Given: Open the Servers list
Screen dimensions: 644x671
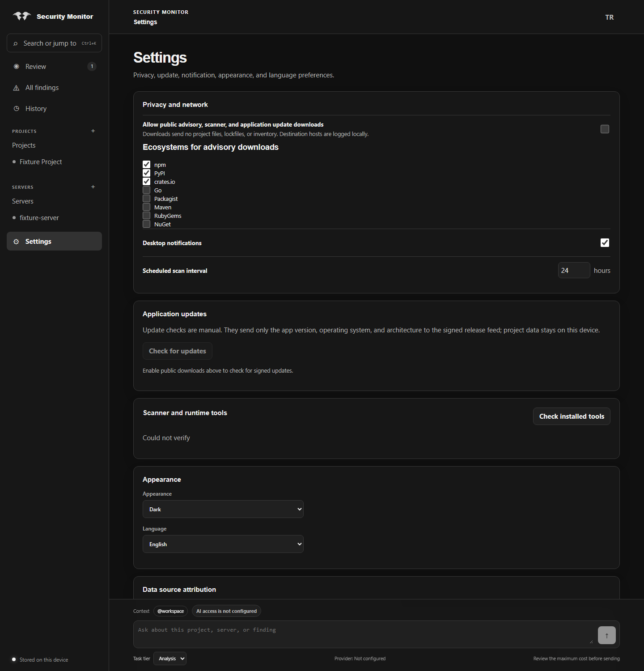Looking at the screenshot, I should click(23, 201).
